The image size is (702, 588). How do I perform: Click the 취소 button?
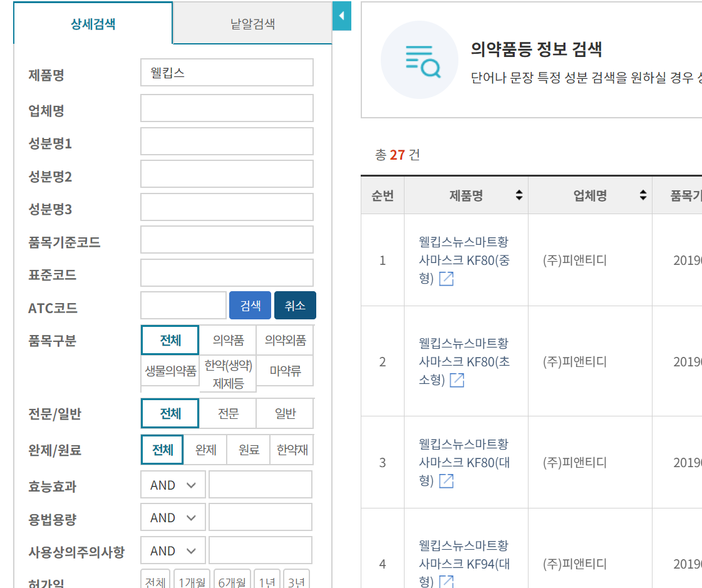295,306
